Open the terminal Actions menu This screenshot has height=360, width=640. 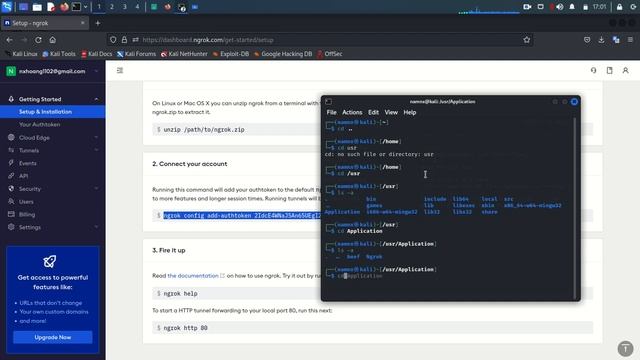(352, 112)
